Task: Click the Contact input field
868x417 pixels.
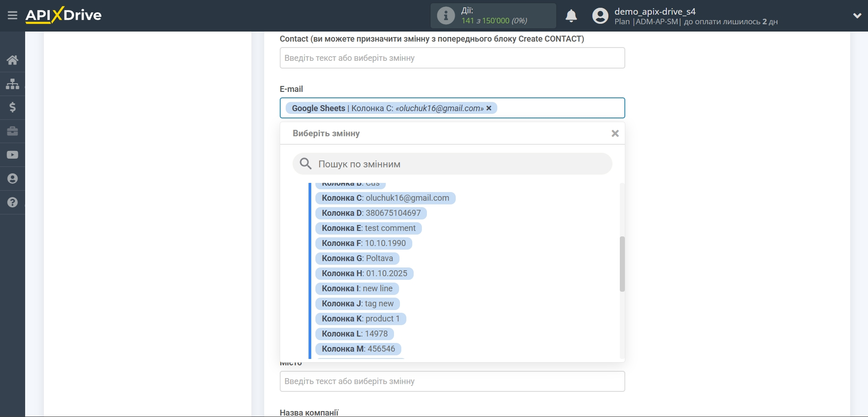Action: click(x=452, y=58)
